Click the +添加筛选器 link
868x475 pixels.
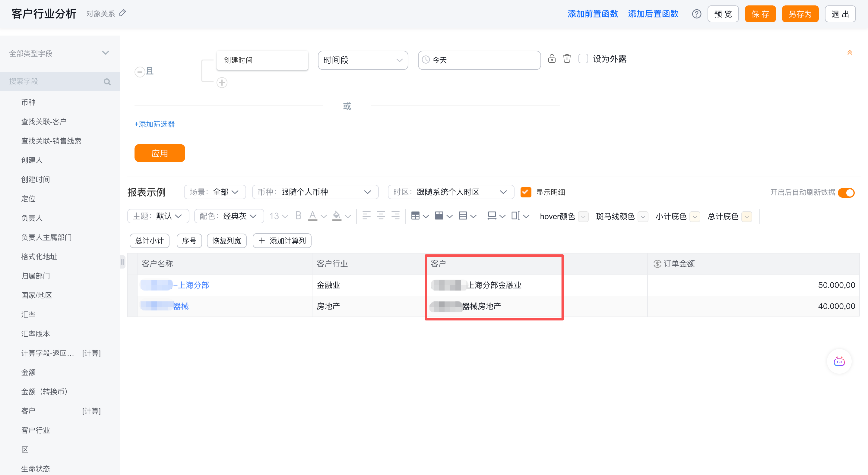point(155,124)
